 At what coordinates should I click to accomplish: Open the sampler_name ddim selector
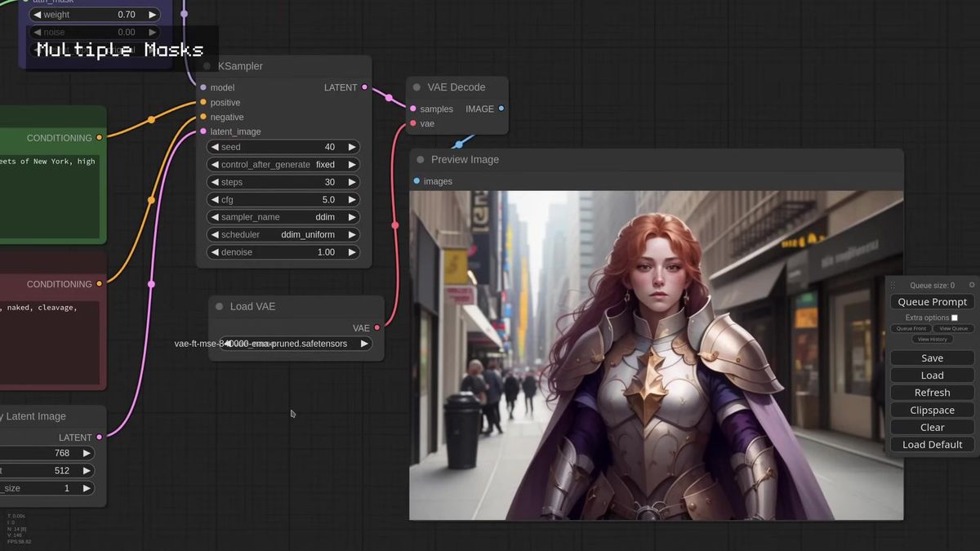tap(283, 217)
